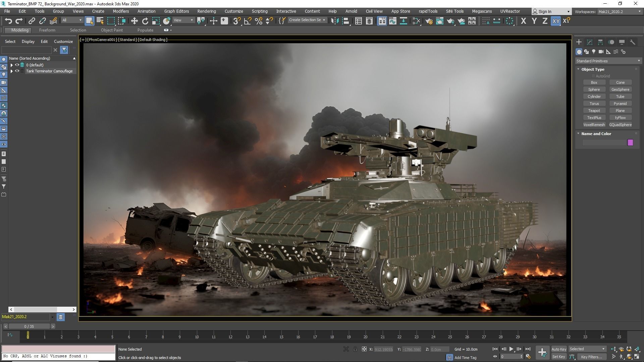Image resolution: width=644 pixels, height=362 pixels.
Task: Open the Display command panel tab
Action: coord(622,42)
